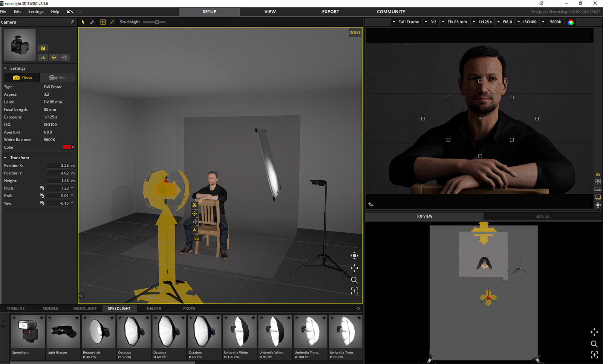Switch to the MONOLIGHT tab

click(85, 308)
